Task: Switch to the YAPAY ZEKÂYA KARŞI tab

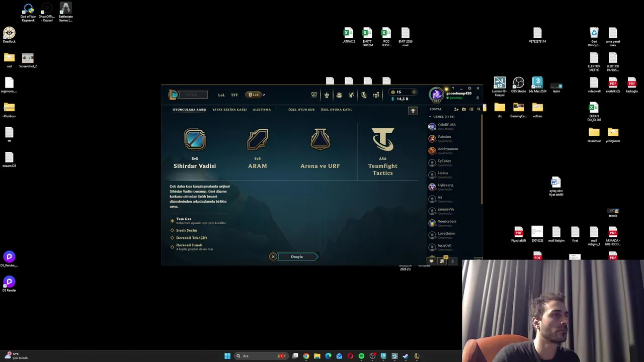Action: tap(229, 110)
